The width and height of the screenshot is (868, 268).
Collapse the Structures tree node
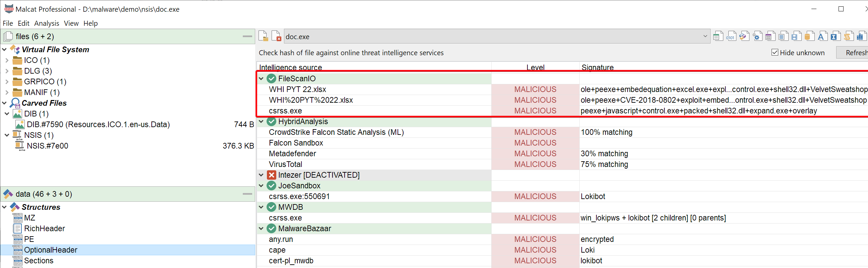tap(4, 207)
